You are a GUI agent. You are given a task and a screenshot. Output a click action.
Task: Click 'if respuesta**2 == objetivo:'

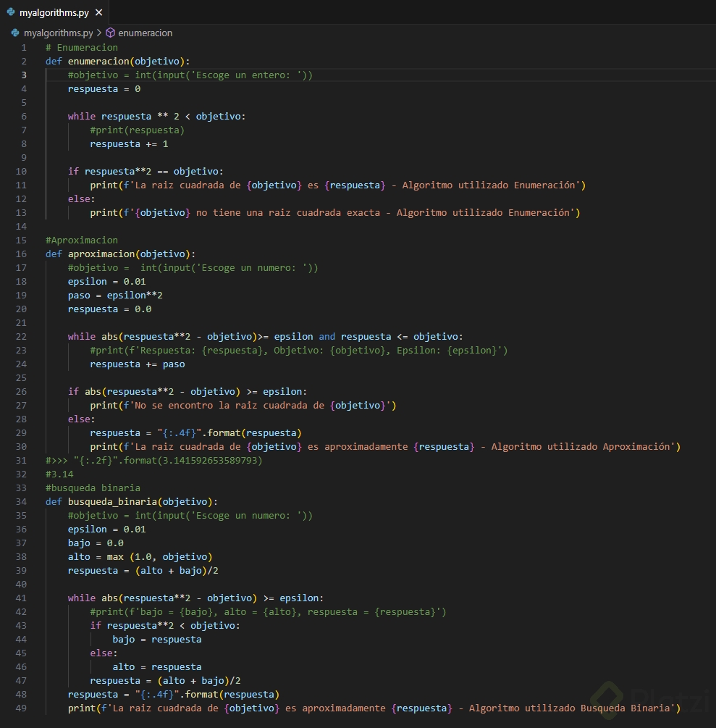(146, 172)
